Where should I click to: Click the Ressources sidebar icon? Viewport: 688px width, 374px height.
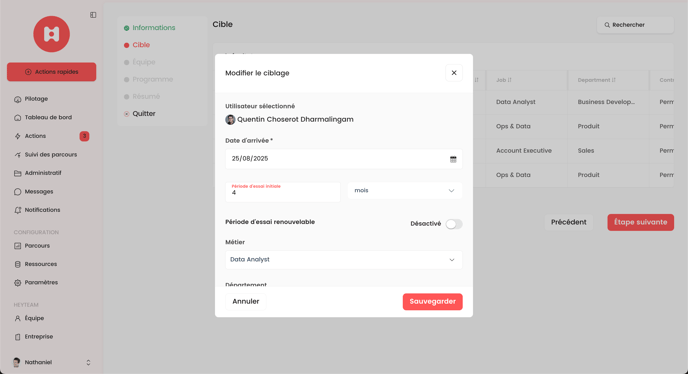18,264
